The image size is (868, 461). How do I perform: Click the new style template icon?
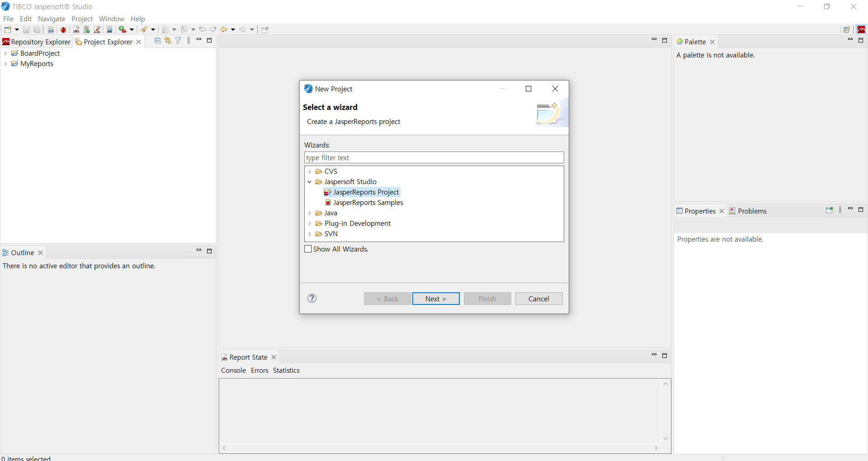tap(97, 30)
